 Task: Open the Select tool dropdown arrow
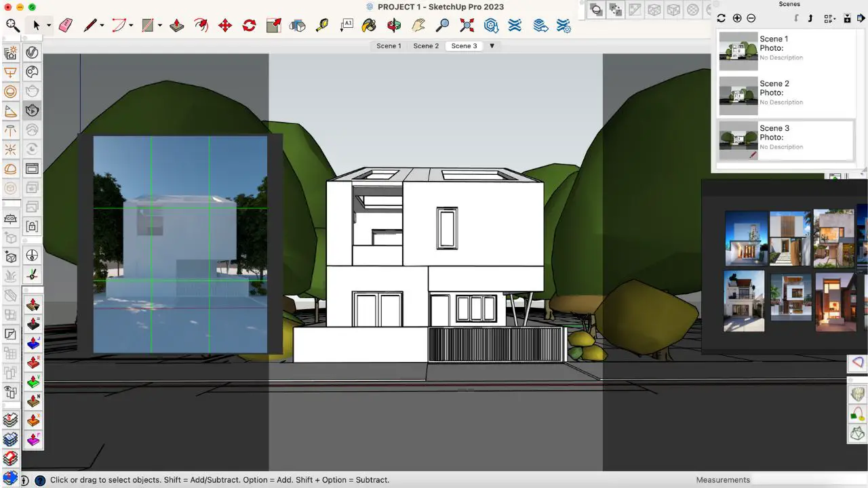click(x=49, y=26)
